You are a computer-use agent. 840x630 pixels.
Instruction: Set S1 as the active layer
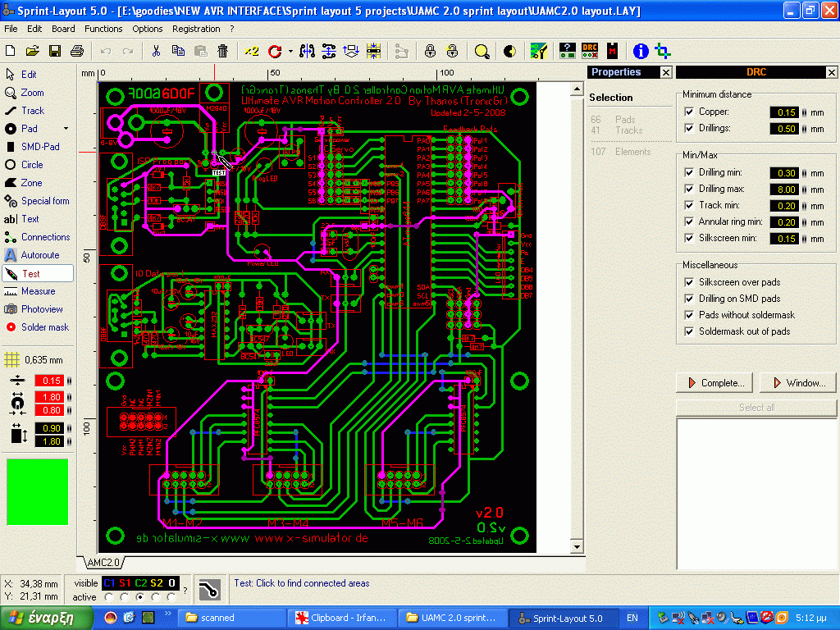tap(125, 597)
